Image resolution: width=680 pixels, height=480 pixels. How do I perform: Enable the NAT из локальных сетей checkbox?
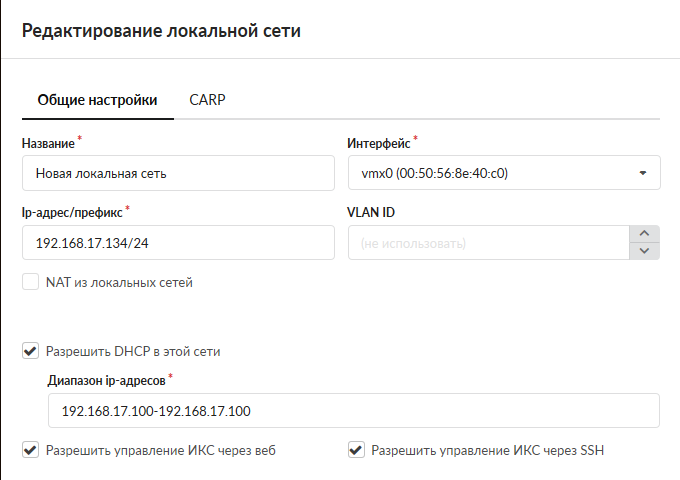[30, 282]
